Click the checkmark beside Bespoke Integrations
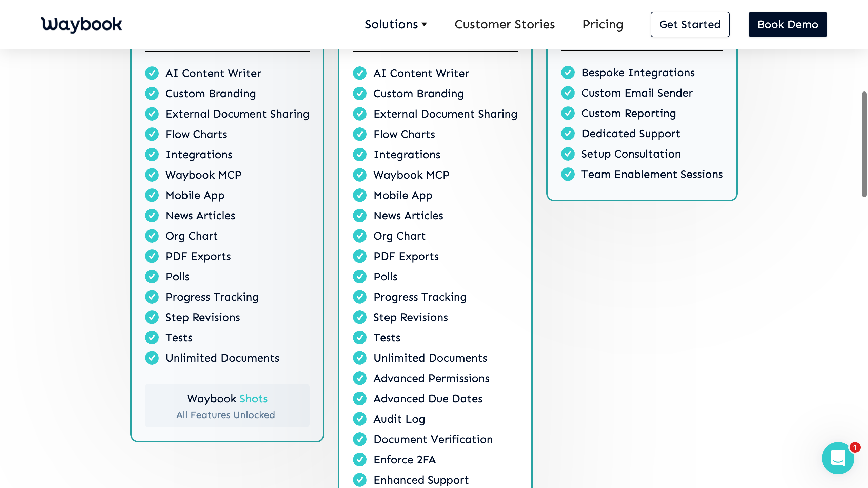 point(568,73)
